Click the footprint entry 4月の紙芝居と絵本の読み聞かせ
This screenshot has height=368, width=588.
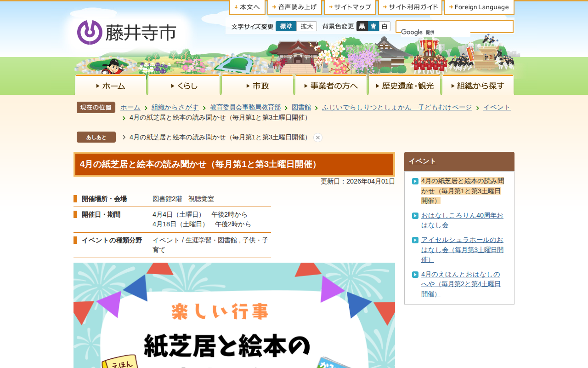click(220, 137)
